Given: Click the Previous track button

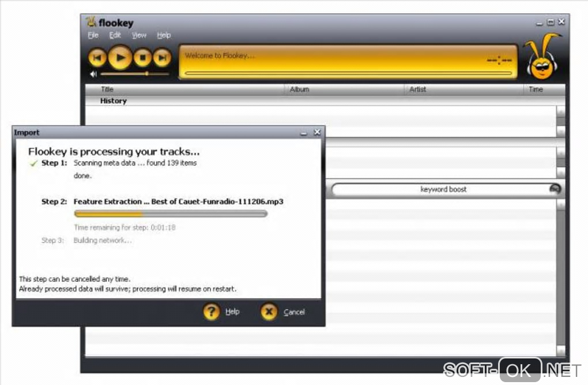Looking at the screenshot, I should [97, 58].
